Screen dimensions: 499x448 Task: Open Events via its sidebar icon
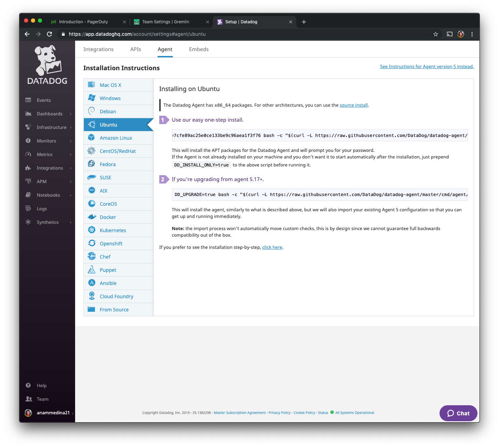(x=28, y=100)
